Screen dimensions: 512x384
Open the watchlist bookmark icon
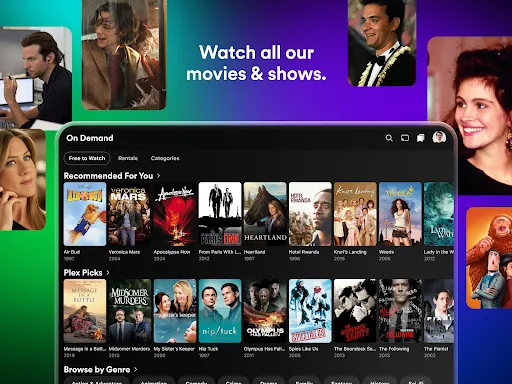421,138
